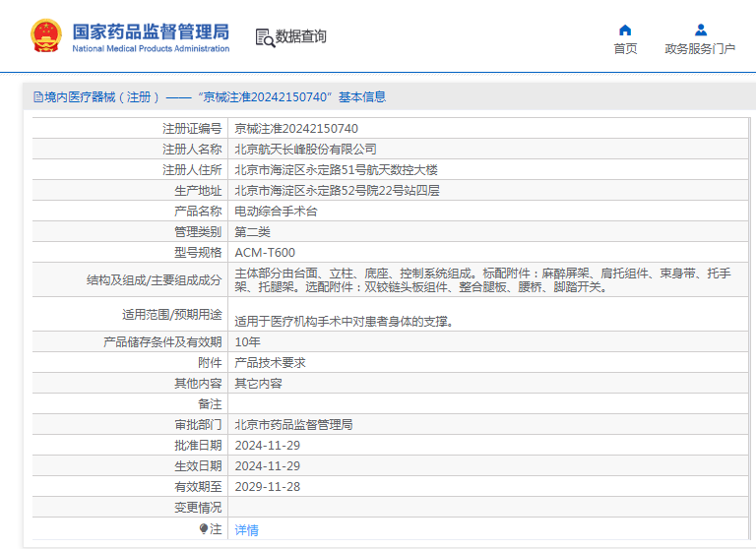Viewport: 756px width, 549px height.
Task: Click the 注册人住所 row label
Action: [192, 170]
